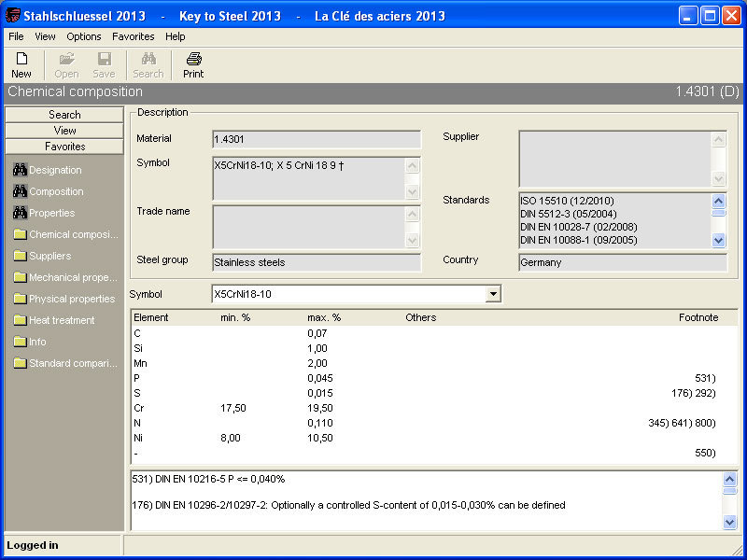Click the Ni max value 10,50
This screenshot has height=560, width=747.
coord(320,438)
